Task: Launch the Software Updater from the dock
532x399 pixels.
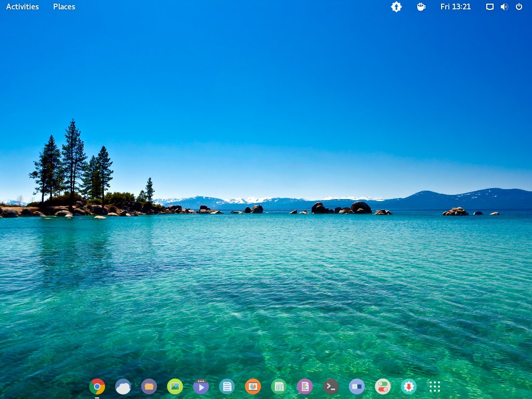Action: click(409, 387)
